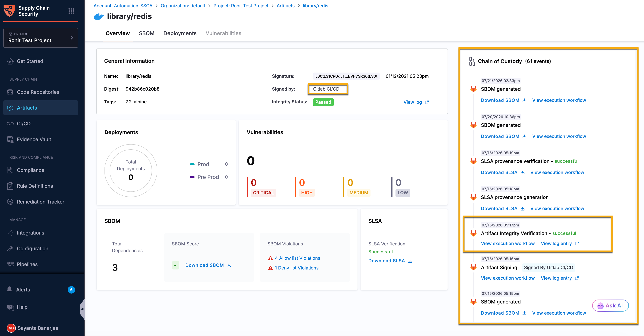Click the Supply Chain Security logo
Viewport: 644px width, 336px height.
point(9,11)
